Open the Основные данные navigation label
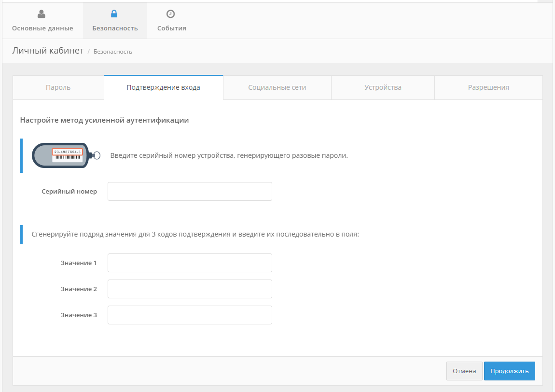Screen dimensions: 555x392 pyautogui.click(x=42, y=28)
